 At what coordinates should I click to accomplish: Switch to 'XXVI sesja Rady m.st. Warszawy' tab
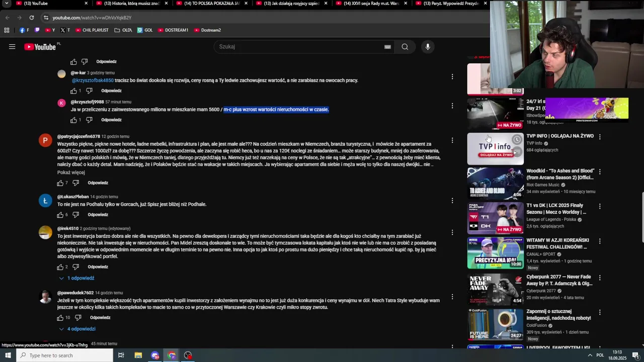371,4
